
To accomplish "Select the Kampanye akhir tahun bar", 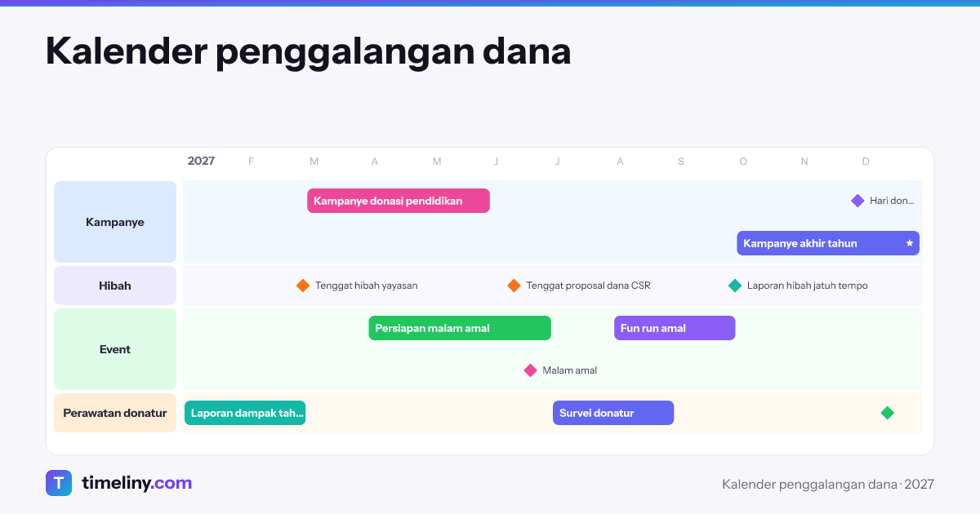I will click(x=828, y=243).
